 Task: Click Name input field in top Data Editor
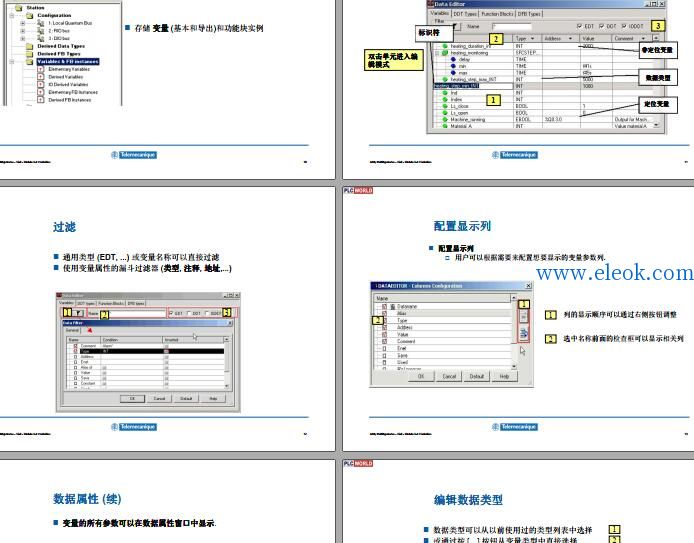click(511, 27)
